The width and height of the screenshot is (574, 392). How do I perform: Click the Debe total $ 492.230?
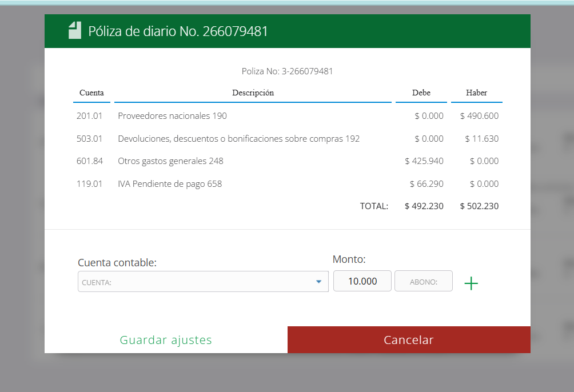click(424, 206)
